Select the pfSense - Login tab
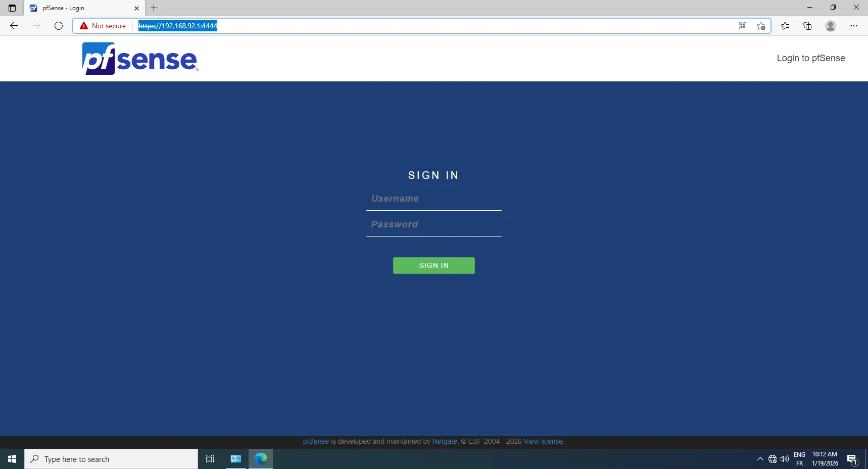Screen dimensions: 868x469 83,8
